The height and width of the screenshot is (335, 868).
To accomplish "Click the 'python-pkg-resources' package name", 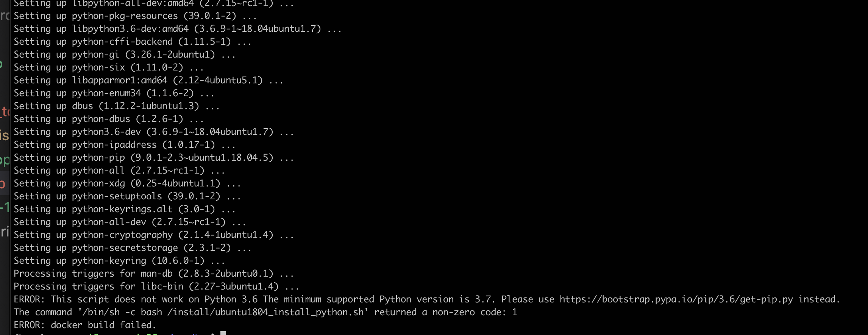I will point(125,16).
